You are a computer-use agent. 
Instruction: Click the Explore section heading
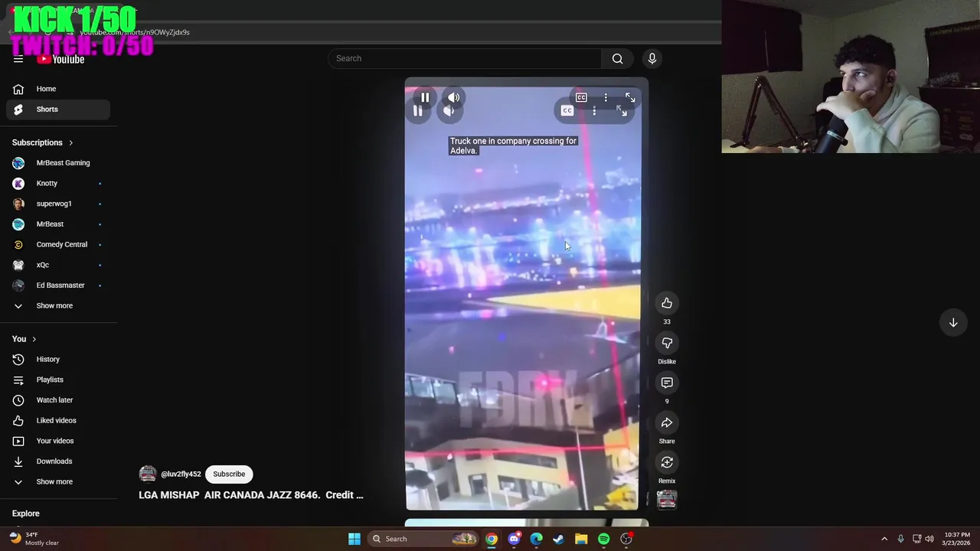[25, 514]
